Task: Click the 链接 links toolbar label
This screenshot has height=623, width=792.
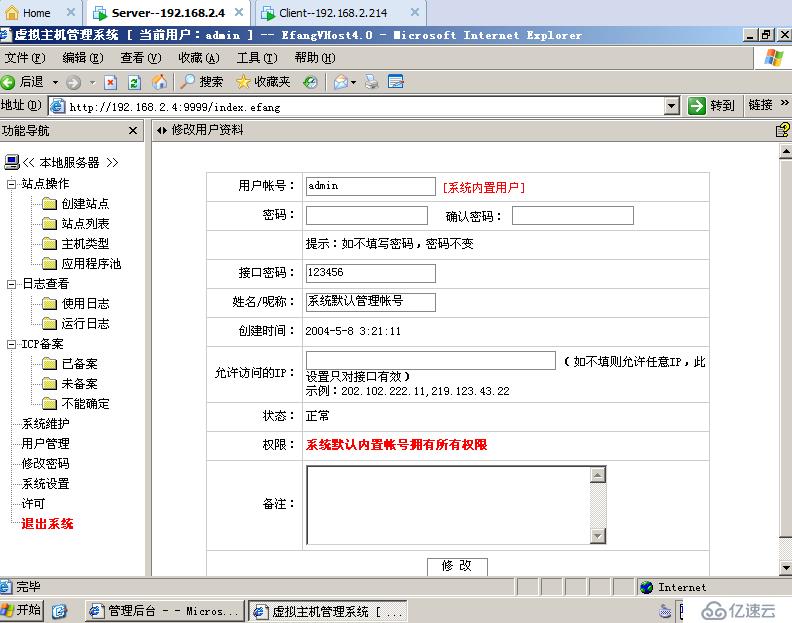Action: [761, 105]
